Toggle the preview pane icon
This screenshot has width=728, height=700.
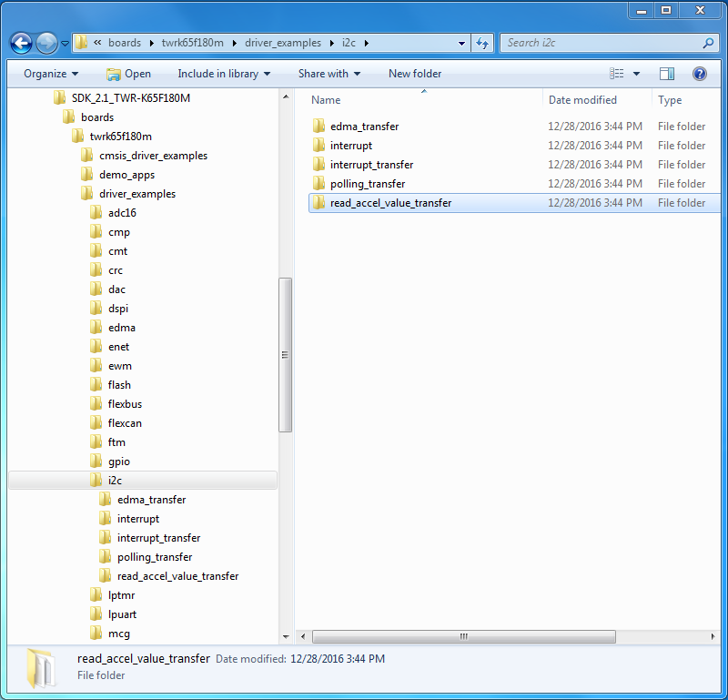(x=667, y=74)
